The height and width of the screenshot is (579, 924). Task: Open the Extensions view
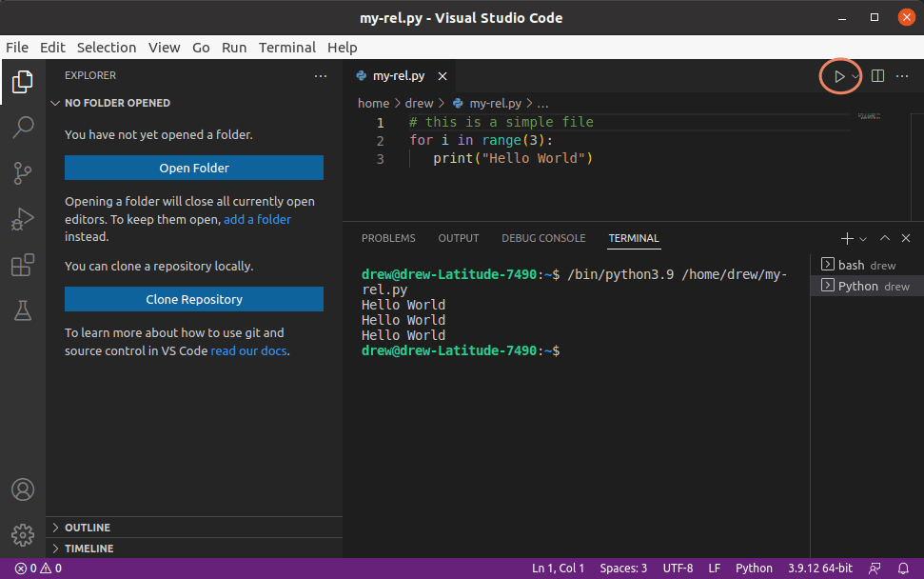23,265
